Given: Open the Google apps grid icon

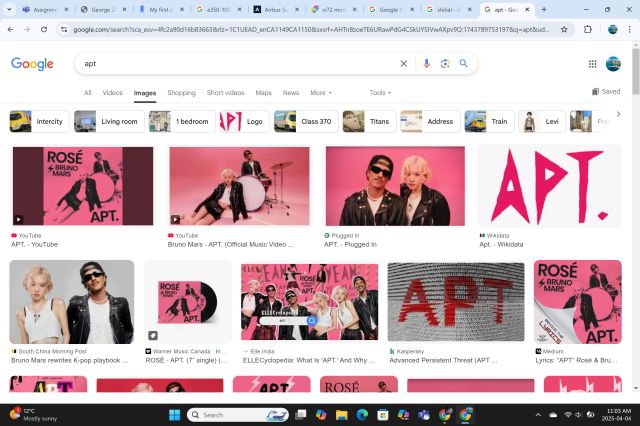Looking at the screenshot, I should [592, 64].
